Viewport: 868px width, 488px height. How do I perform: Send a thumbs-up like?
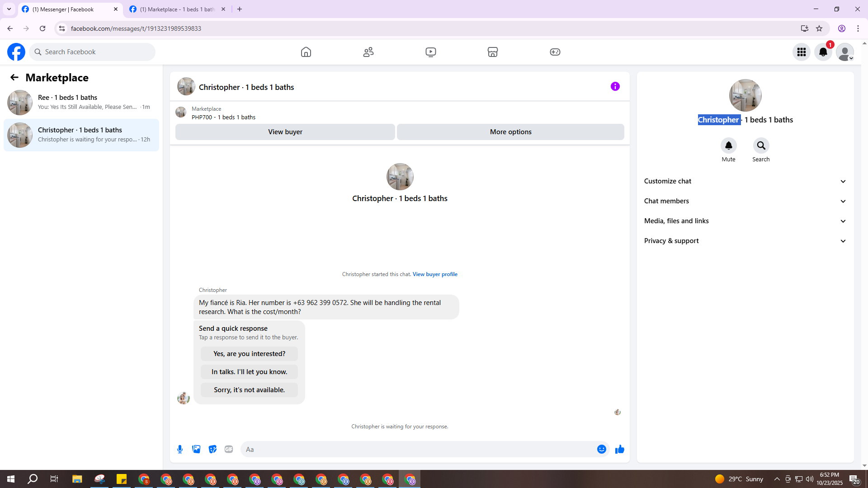pyautogui.click(x=619, y=449)
